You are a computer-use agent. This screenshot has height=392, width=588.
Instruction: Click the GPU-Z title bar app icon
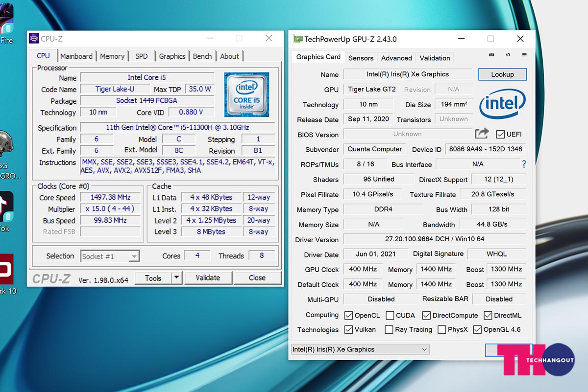click(297, 39)
